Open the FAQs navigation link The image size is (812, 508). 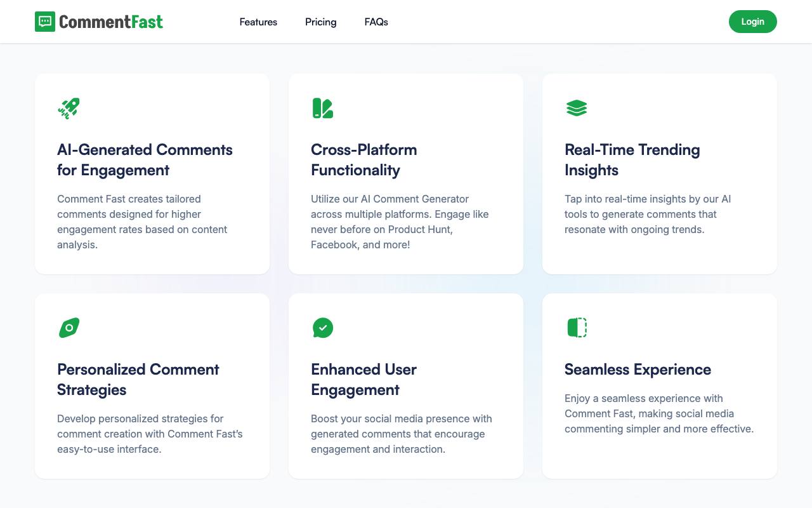click(x=376, y=22)
